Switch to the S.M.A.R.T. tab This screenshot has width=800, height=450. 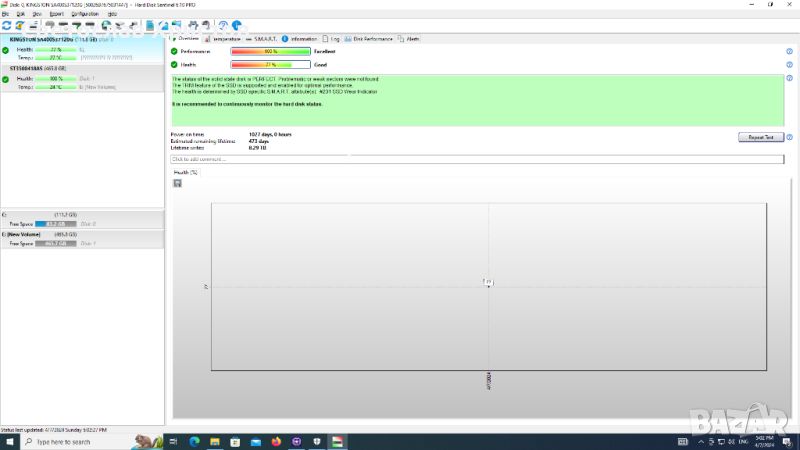pyautogui.click(x=263, y=39)
